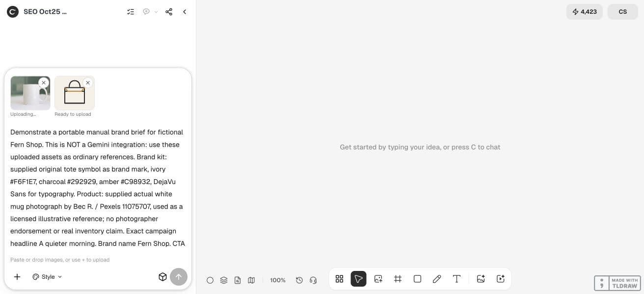Open the Style dropdown
644x294 pixels.
tap(48, 277)
